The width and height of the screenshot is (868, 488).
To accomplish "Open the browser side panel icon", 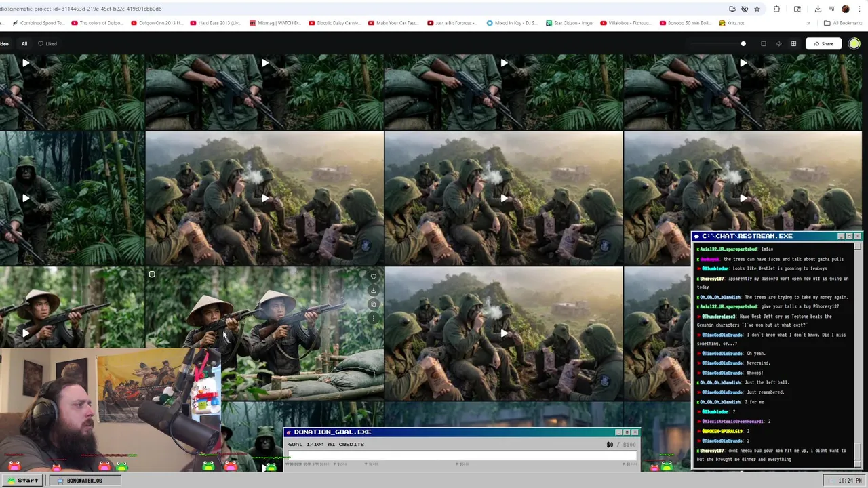I will (797, 9).
